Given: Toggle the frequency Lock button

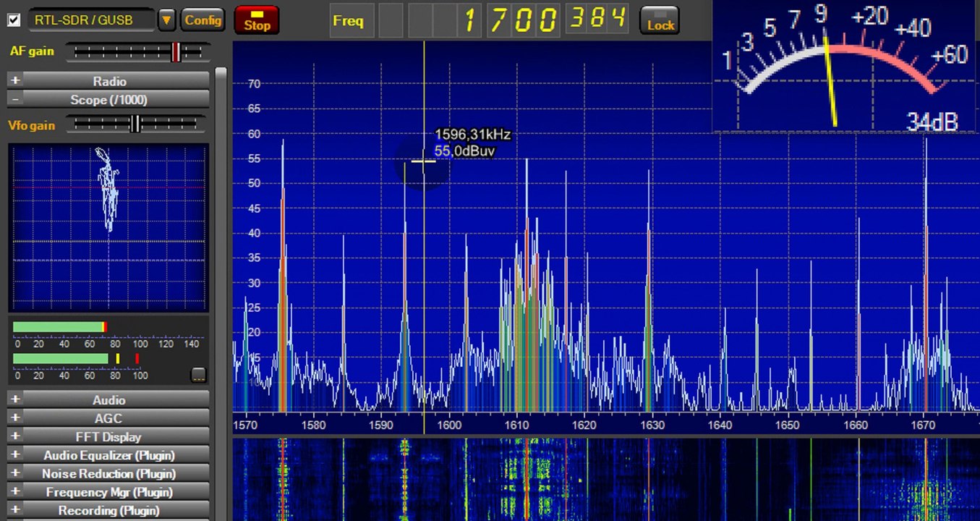Looking at the screenshot, I should 660,20.
